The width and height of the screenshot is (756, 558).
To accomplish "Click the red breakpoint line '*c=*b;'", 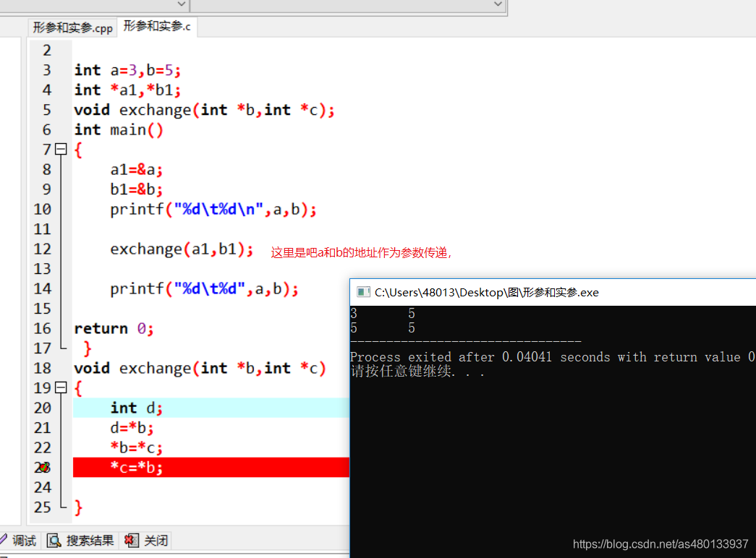I will (x=211, y=468).
